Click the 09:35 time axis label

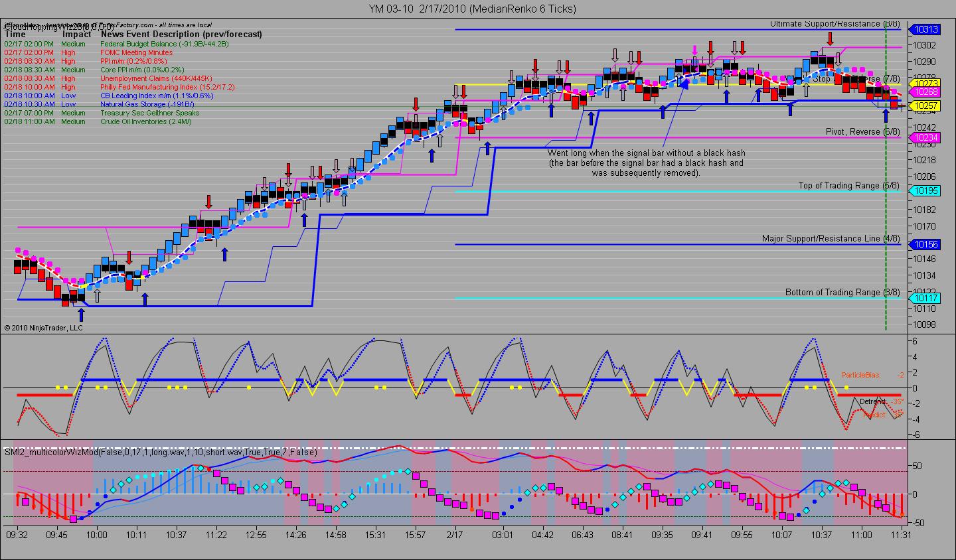(662, 534)
